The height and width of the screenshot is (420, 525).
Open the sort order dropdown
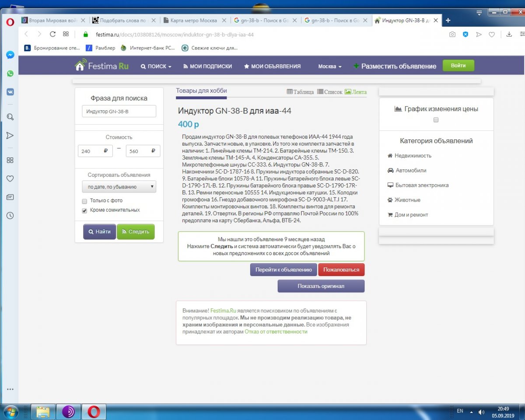[119, 187]
